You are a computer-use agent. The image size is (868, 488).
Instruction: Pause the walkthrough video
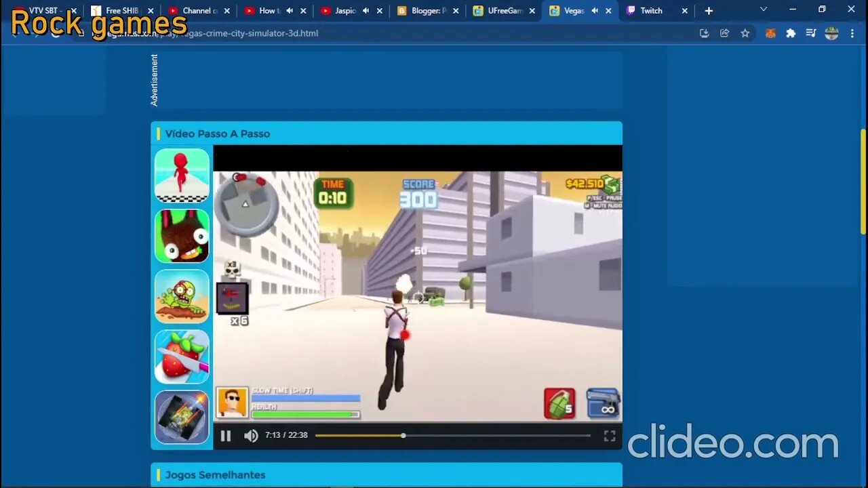(226, 436)
